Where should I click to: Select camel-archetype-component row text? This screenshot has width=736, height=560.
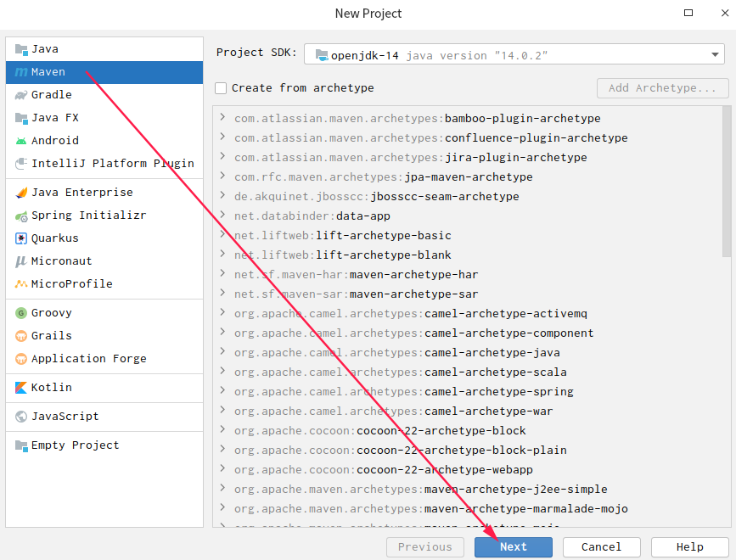coord(414,333)
